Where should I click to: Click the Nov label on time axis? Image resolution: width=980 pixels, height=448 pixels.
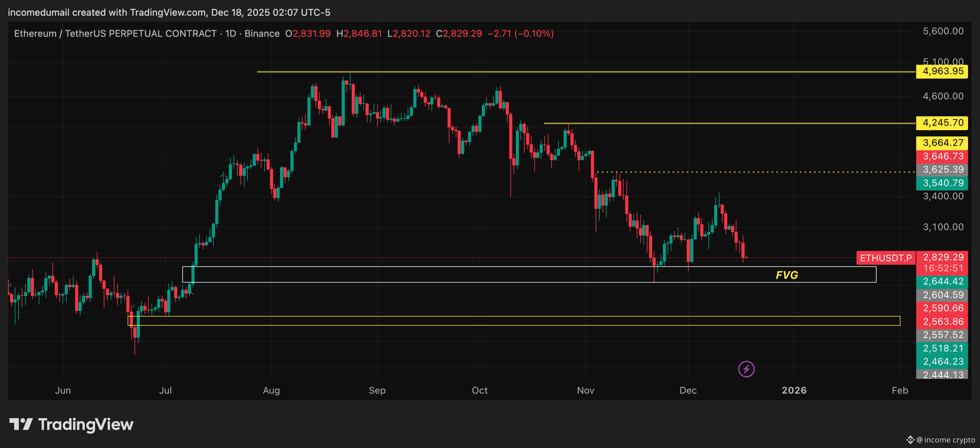(x=585, y=390)
